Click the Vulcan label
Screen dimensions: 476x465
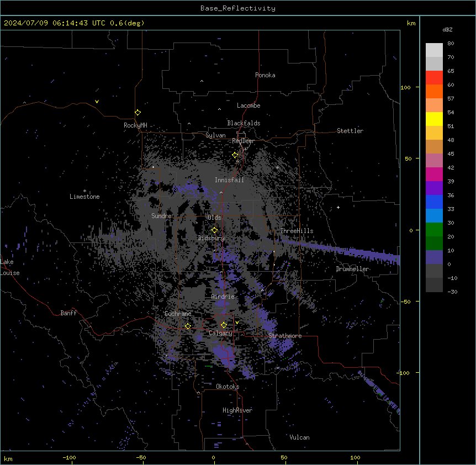(299, 437)
